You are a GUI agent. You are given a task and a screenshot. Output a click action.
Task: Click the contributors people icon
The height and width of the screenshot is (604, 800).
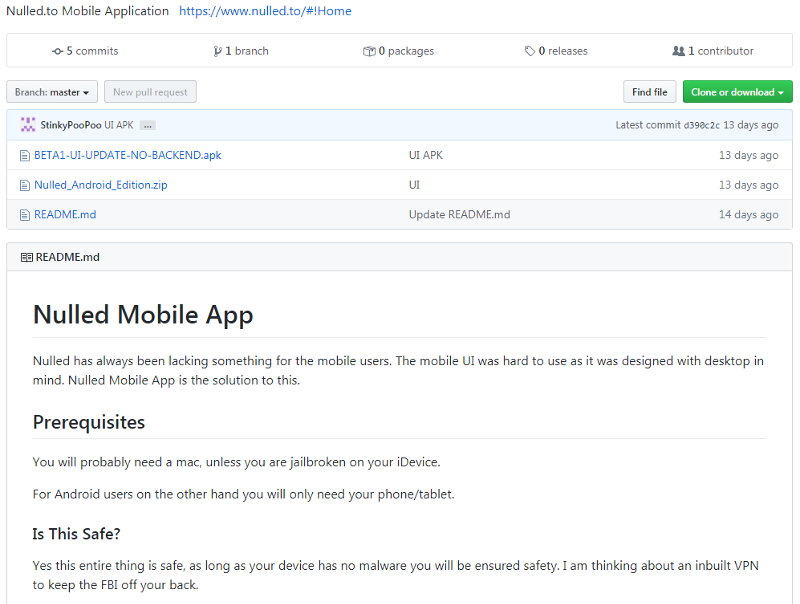pos(678,51)
